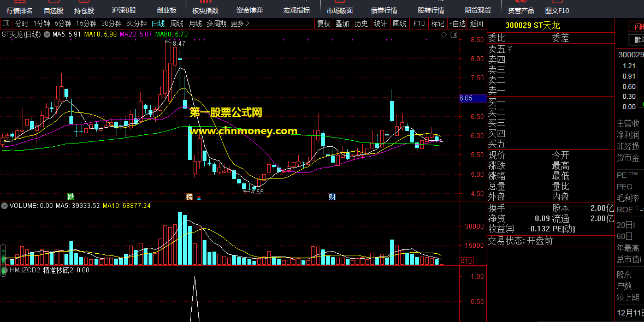Image resolution: width=644 pixels, height=322 pixels.
Task: Switch chart to 15分钟 period
Action: pyautogui.click(x=86, y=24)
